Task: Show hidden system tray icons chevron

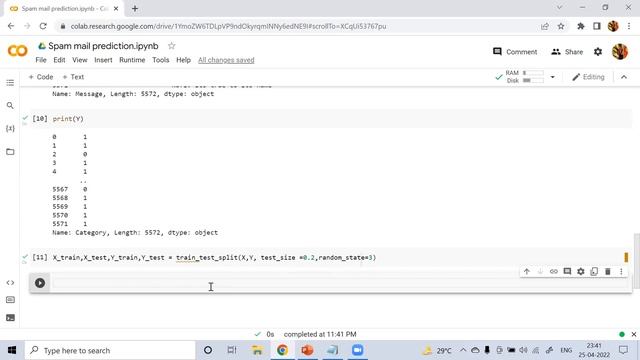Action: point(463,350)
